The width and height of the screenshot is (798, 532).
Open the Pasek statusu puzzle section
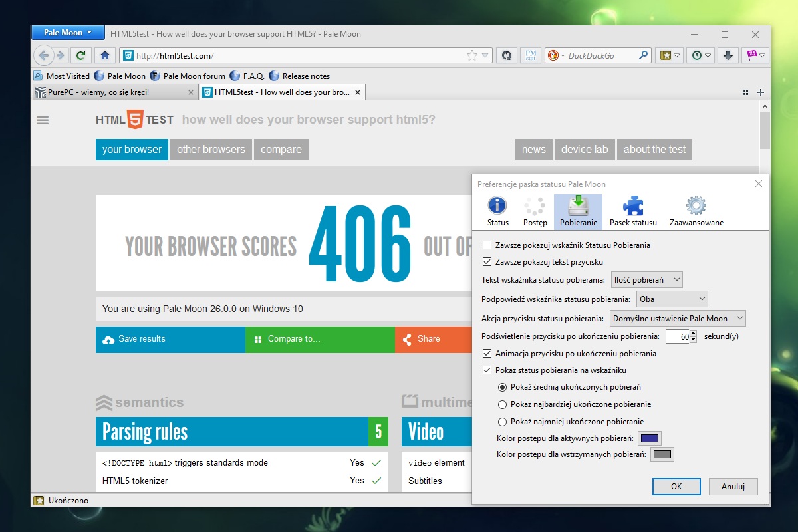click(x=633, y=211)
